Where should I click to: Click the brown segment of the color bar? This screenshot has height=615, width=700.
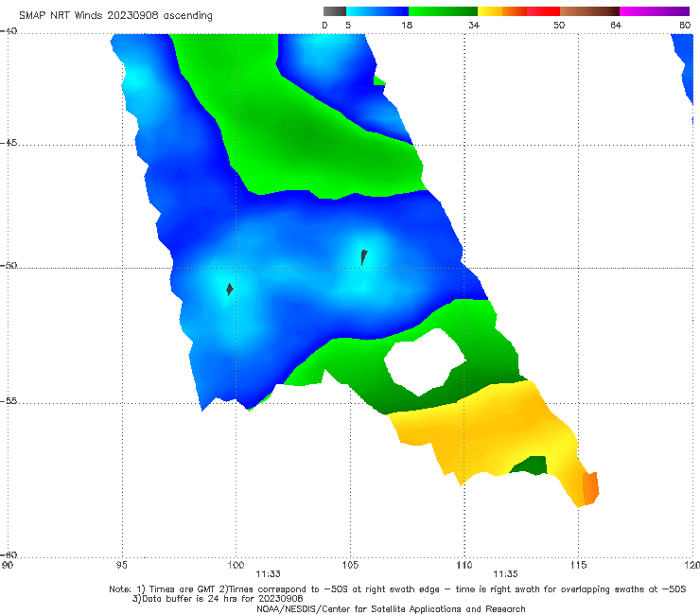coord(589,11)
